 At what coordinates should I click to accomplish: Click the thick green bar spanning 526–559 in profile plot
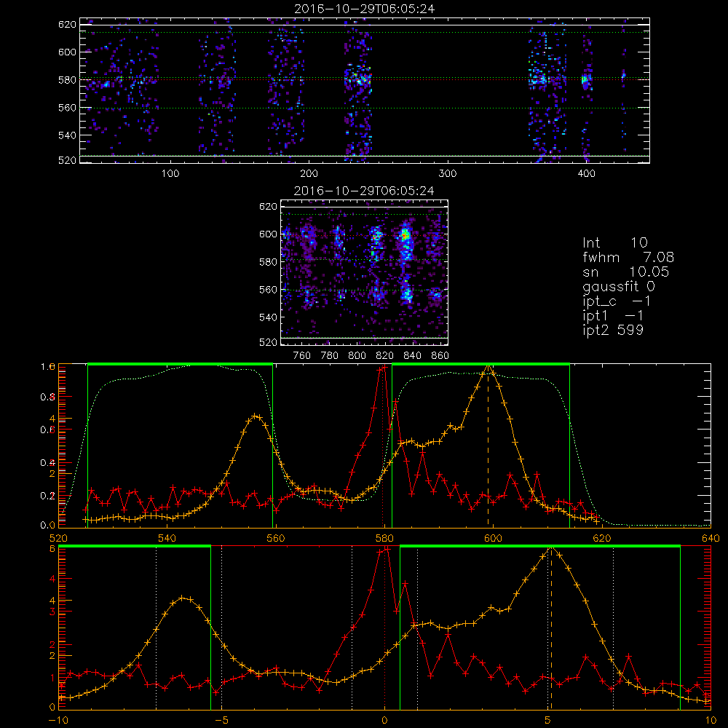click(180, 365)
